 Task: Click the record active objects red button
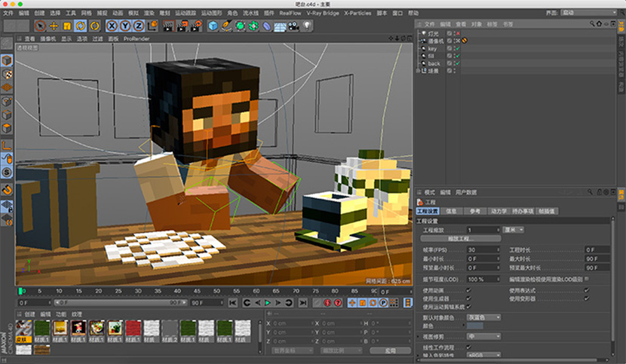click(327, 303)
